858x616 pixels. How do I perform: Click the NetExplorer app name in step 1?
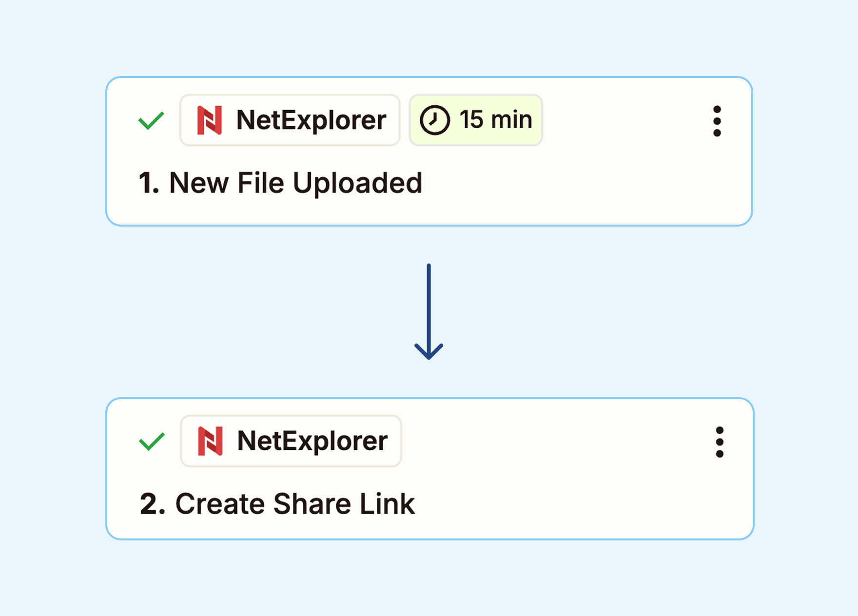[311, 120]
